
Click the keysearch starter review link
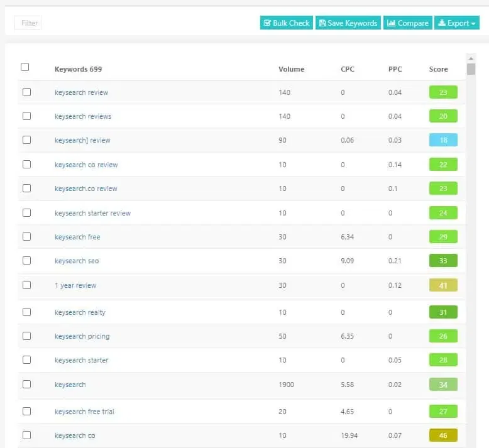pyautogui.click(x=92, y=213)
